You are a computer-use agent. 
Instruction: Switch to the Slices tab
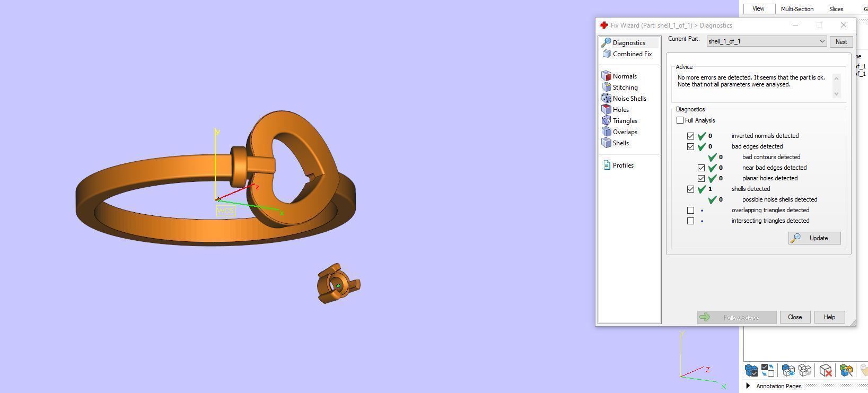coord(836,9)
